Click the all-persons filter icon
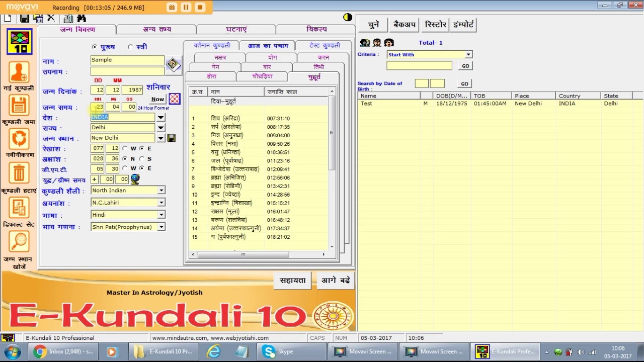This screenshot has width=644, height=362. [366, 43]
